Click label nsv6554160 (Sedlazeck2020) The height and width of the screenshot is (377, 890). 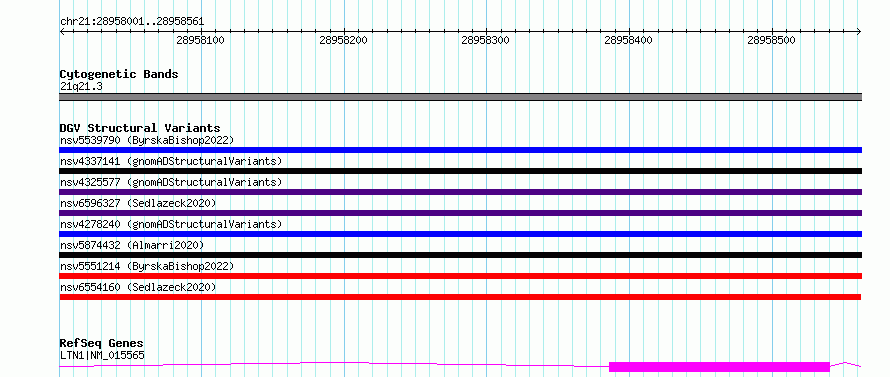[138, 287]
